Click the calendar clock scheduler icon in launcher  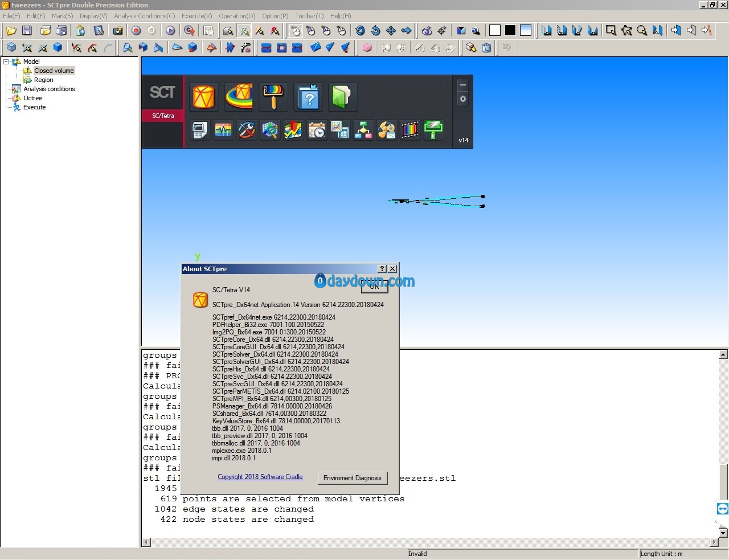point(317,130)
